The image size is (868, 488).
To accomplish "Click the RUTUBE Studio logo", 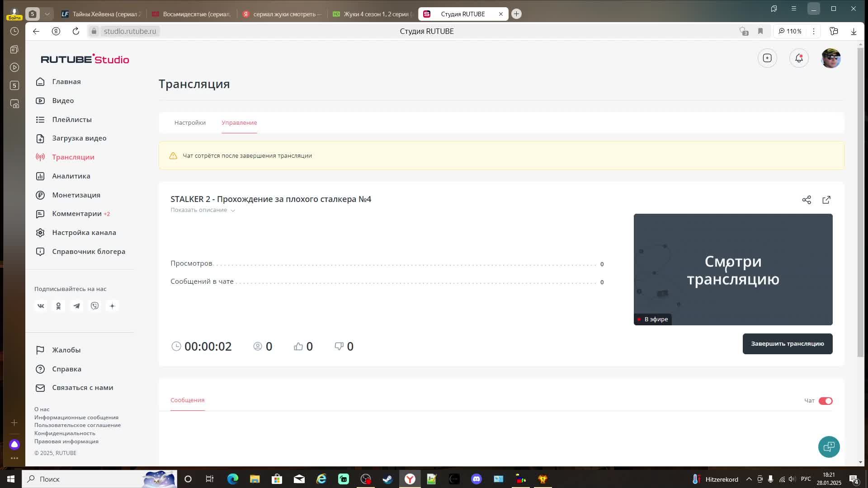I will (85, 59).
